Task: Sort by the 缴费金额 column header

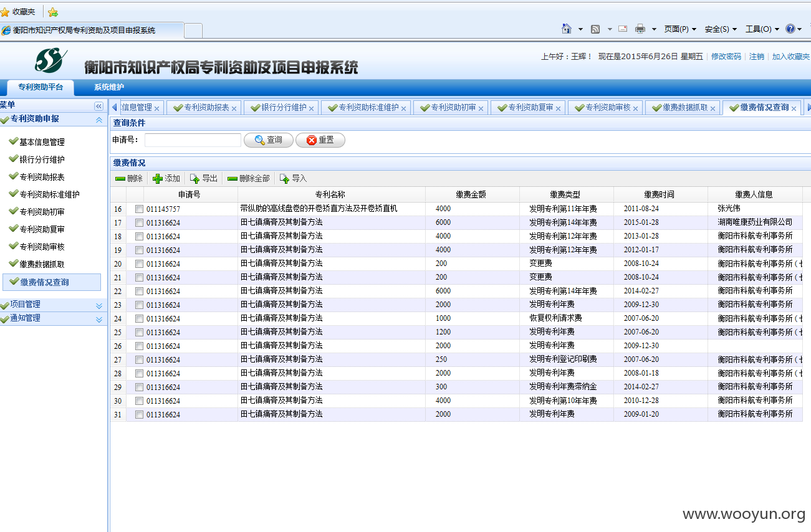Action: (x=472, y=194)
